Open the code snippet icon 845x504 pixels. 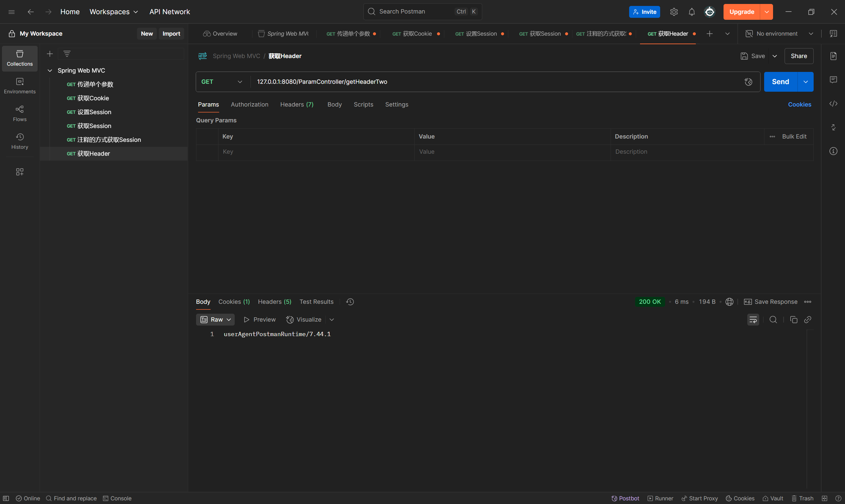point(833,104)
